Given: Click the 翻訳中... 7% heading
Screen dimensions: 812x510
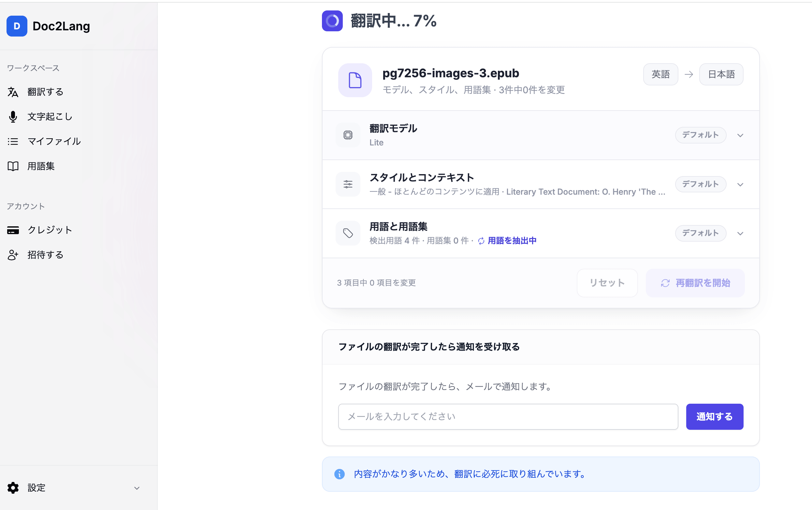Looking at the screenshot, I should tap(393, 21).
